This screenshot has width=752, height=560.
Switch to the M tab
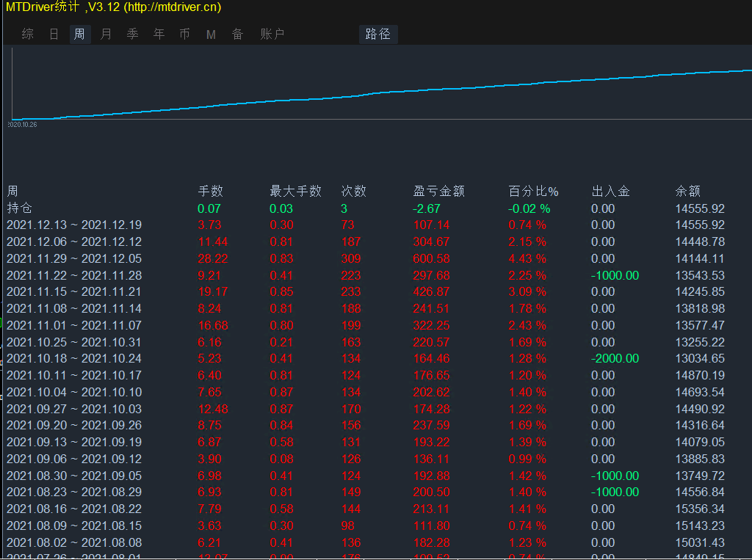point(211,34)
